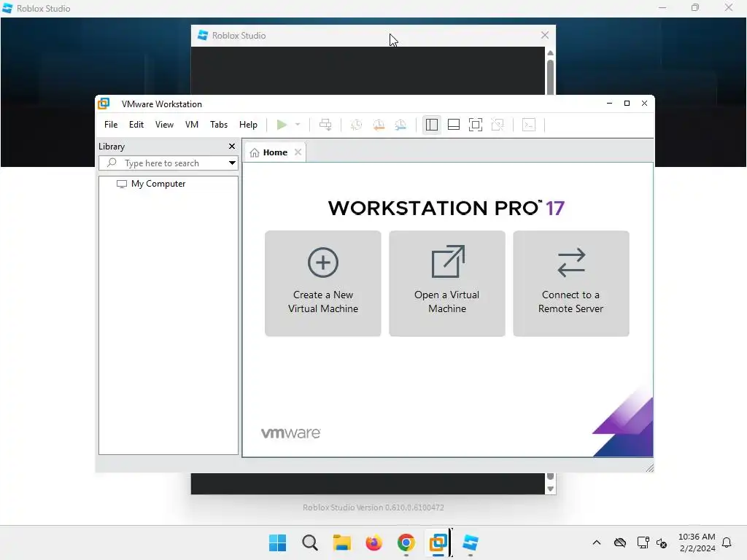Expand the Library search dropdown arrow
The width and height of the screenshot is (747, 560).
pos(232,163)
